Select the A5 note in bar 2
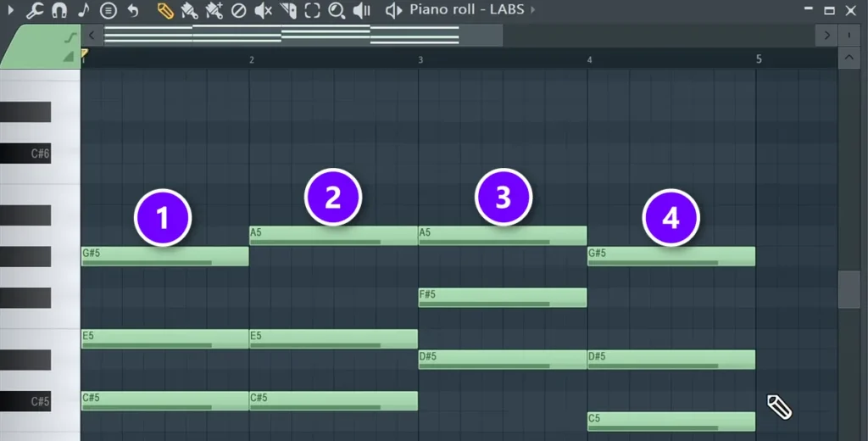The height and width of the screenshot is (441, 868). point(333,236)
